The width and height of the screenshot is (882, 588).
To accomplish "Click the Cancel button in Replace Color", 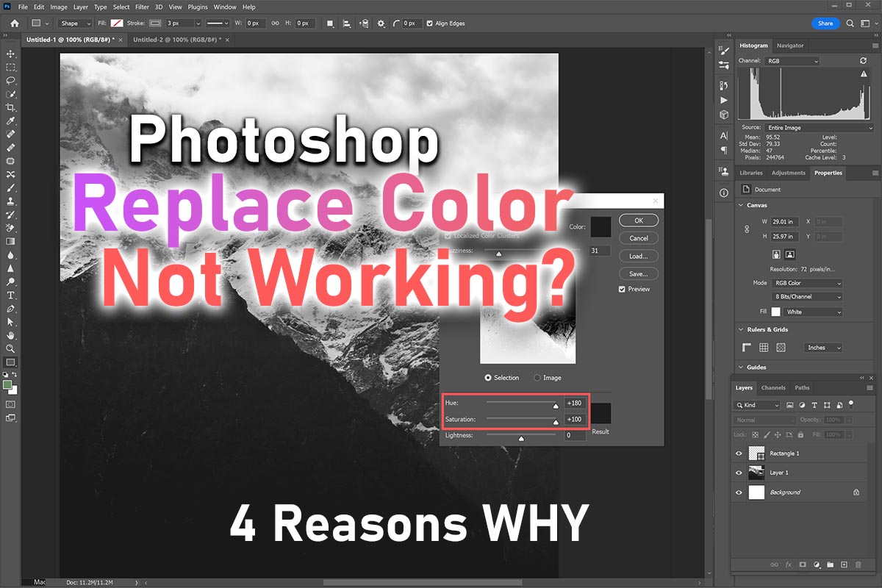I will tap(638, 237).
